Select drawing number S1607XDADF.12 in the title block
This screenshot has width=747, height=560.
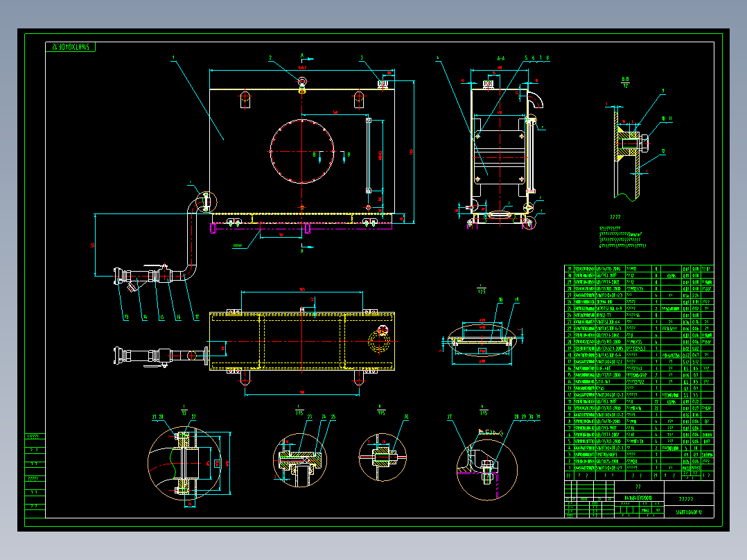tap(689, 512)
